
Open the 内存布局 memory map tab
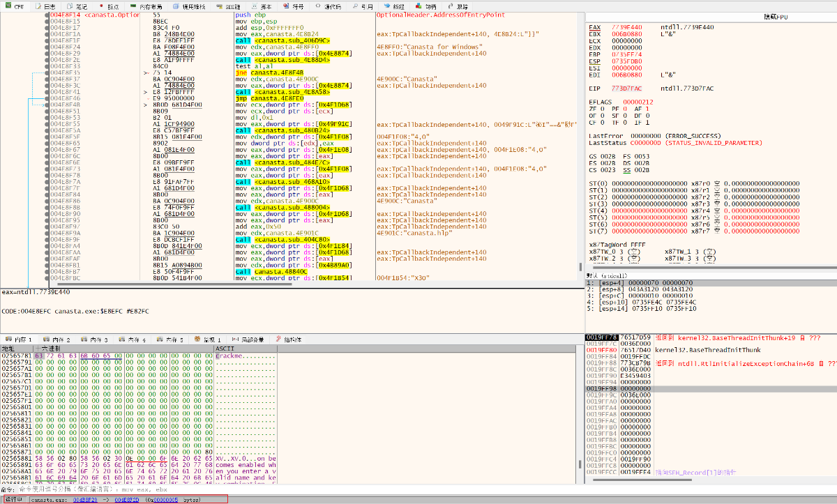[146, 6]
